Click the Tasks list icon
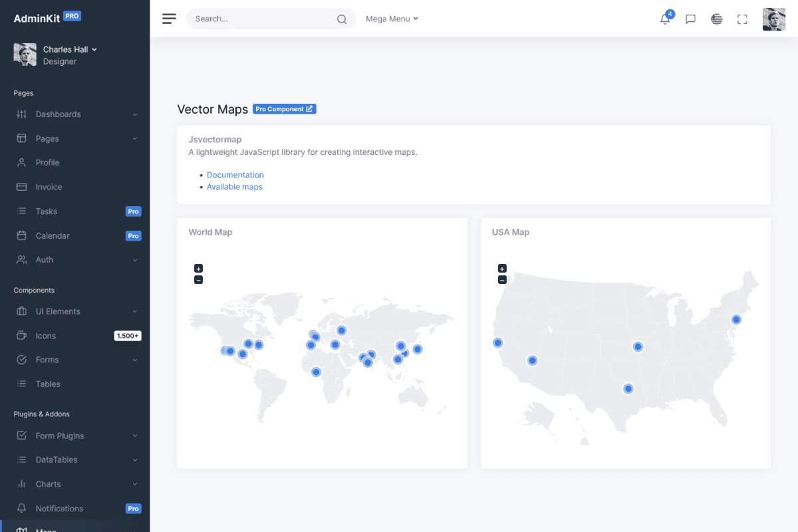Viewport: 798px width, 532px height. coord(21,211)
